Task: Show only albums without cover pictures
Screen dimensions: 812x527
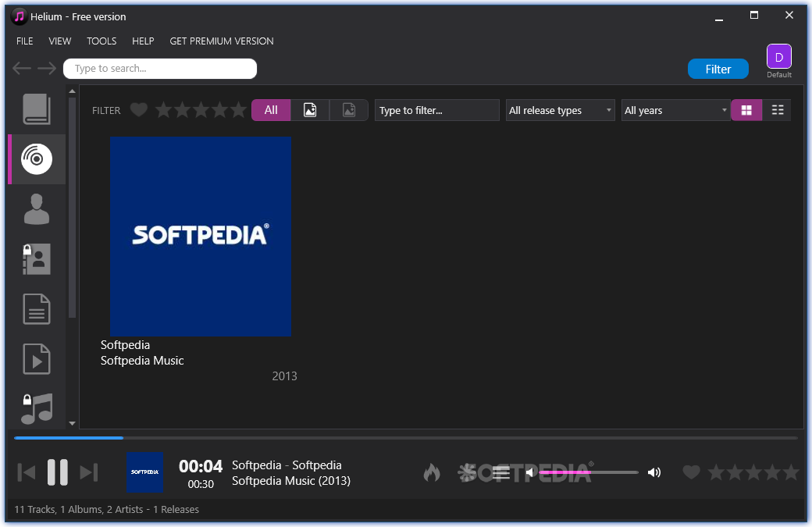Action: click(349, 110)
